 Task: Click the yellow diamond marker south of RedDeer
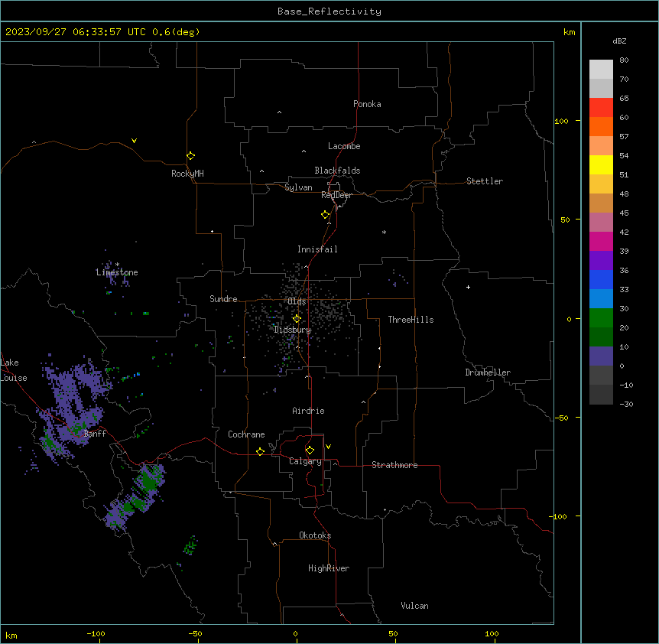325,215
